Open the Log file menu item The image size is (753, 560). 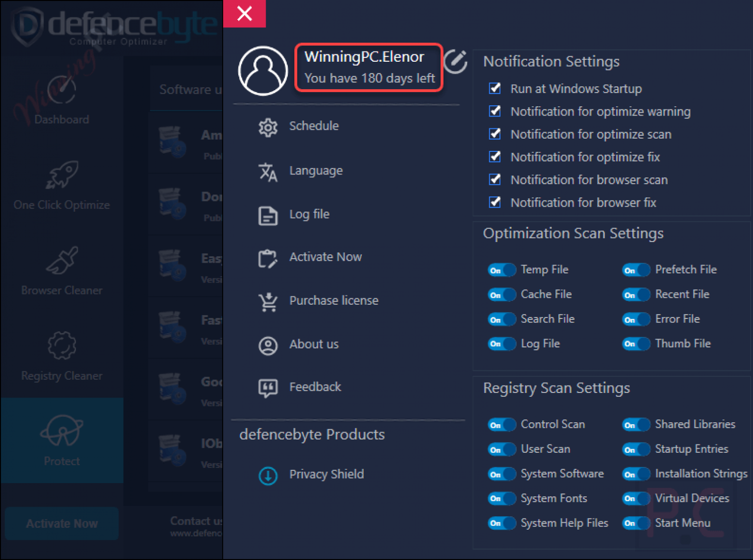(x=309, y=214)
